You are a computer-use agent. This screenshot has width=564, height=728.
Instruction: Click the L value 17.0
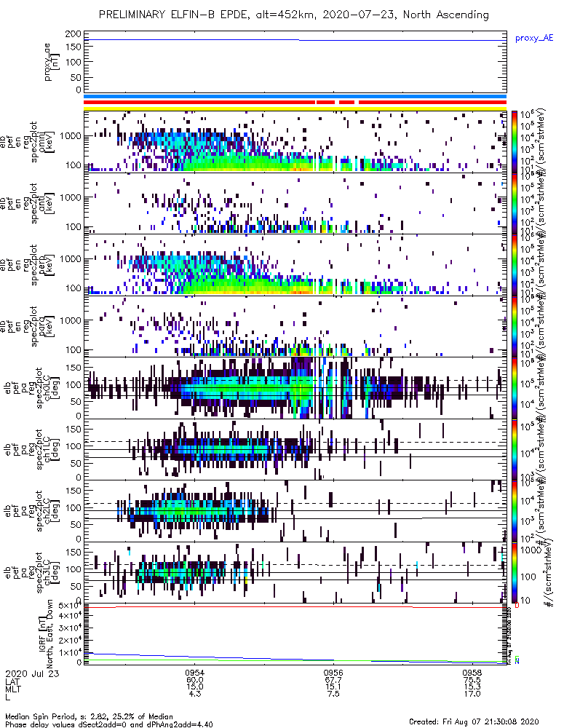(x=472, y=694)
